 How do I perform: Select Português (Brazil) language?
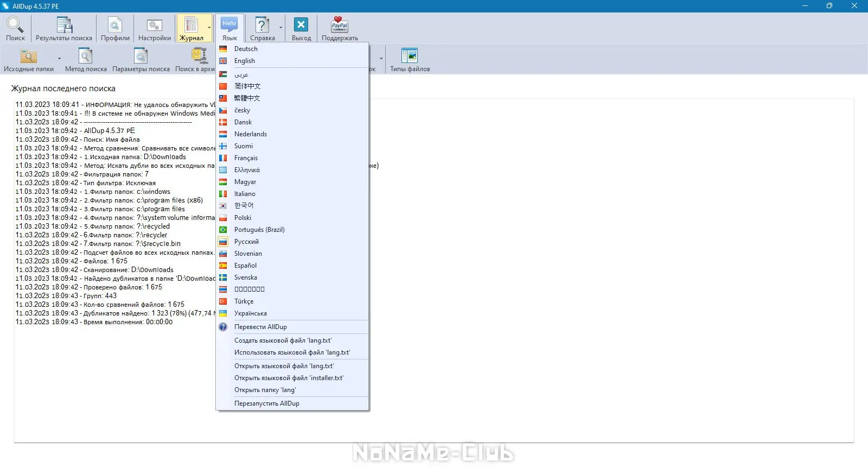click(x=292, y=230)
